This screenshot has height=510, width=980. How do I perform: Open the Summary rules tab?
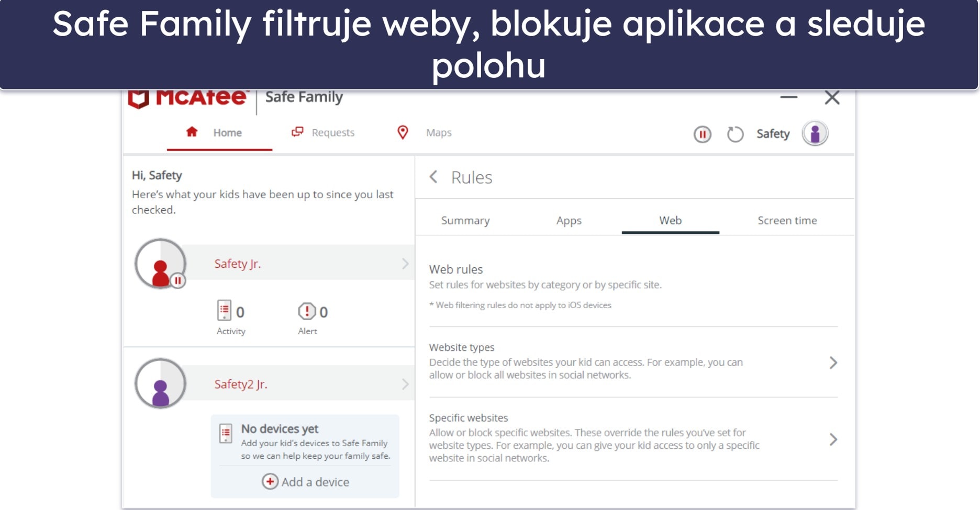465,220
